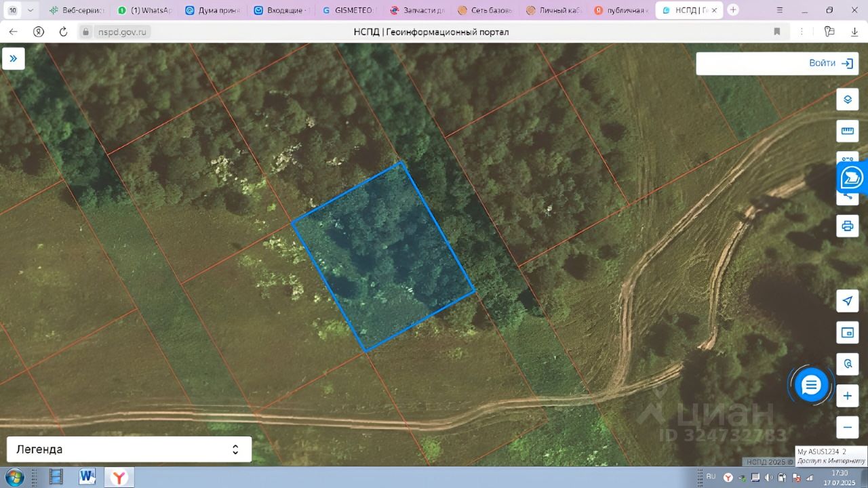Close the НСПД browser tab
The image size is (868, 488).
pos(713,10)
